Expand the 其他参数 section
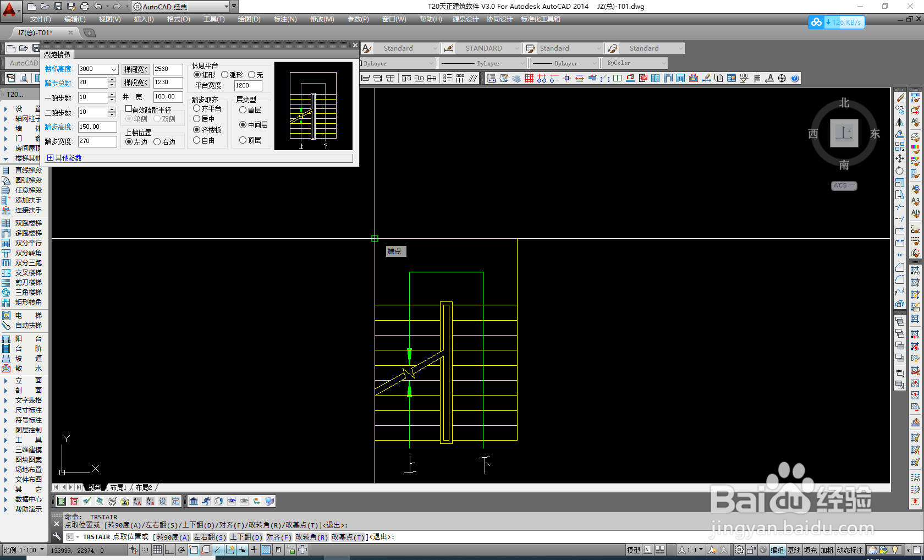The width and height of the screenshot is (924, 560). coord(64,158)
